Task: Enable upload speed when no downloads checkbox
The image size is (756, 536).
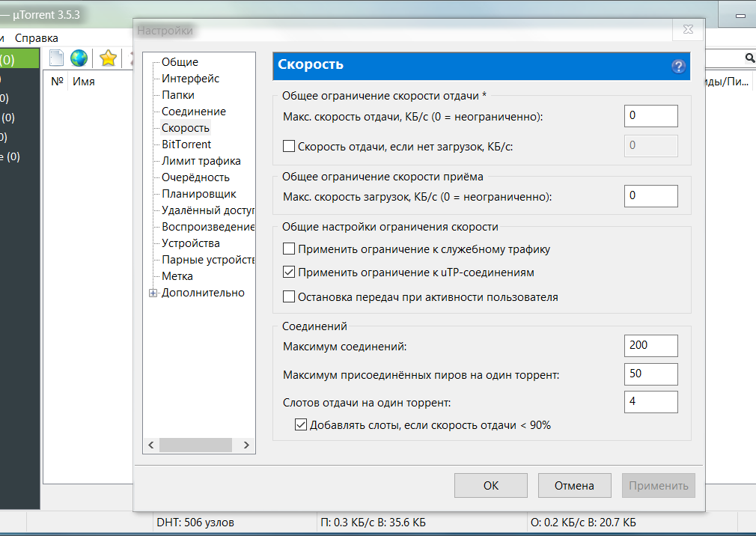Action: (x=289, y=146)
